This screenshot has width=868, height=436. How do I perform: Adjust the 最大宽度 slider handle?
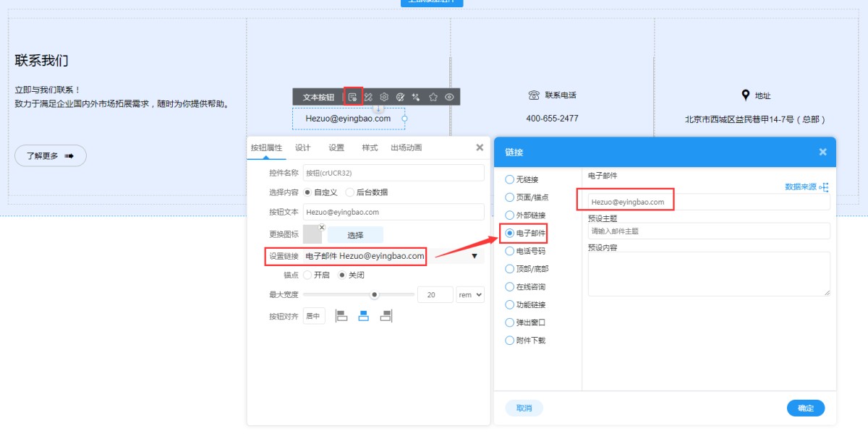coord(374,294)
